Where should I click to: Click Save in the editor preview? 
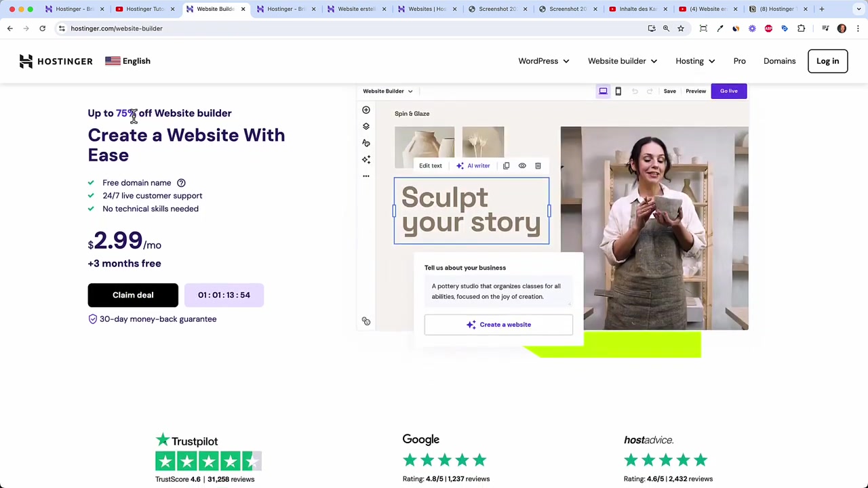tap(669, 91)
